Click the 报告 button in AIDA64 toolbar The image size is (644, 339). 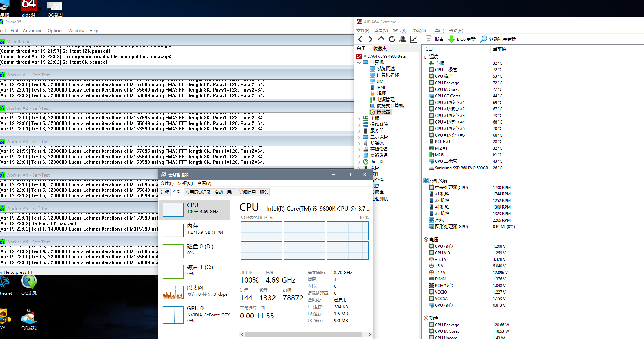pos(435,39)
